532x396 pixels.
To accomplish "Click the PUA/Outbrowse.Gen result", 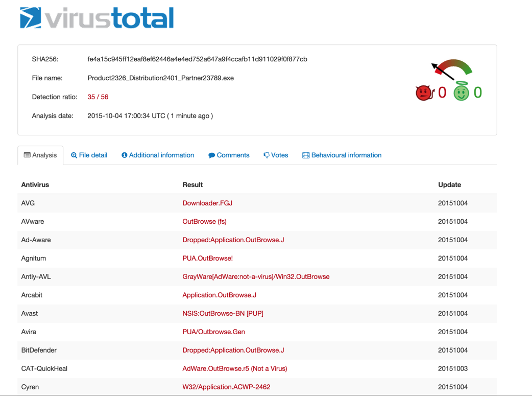I will [x=214, y=332].
